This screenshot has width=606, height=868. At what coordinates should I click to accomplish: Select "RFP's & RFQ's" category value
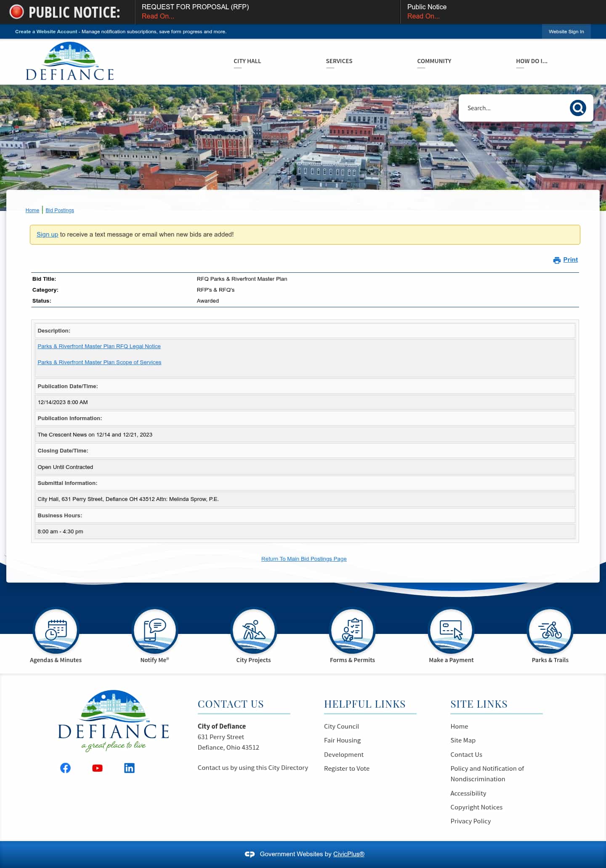215,290
